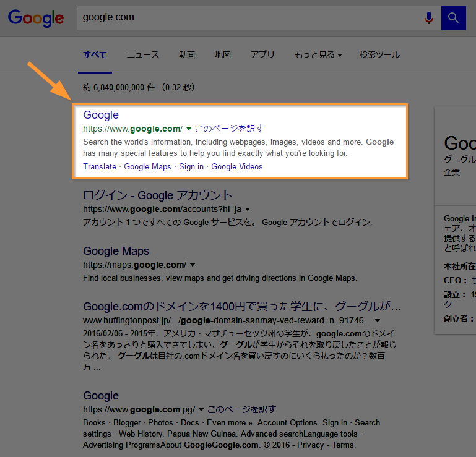Click the https://maps.google.com/ URL text
This screenshot has width=476, height=457.
134,265
